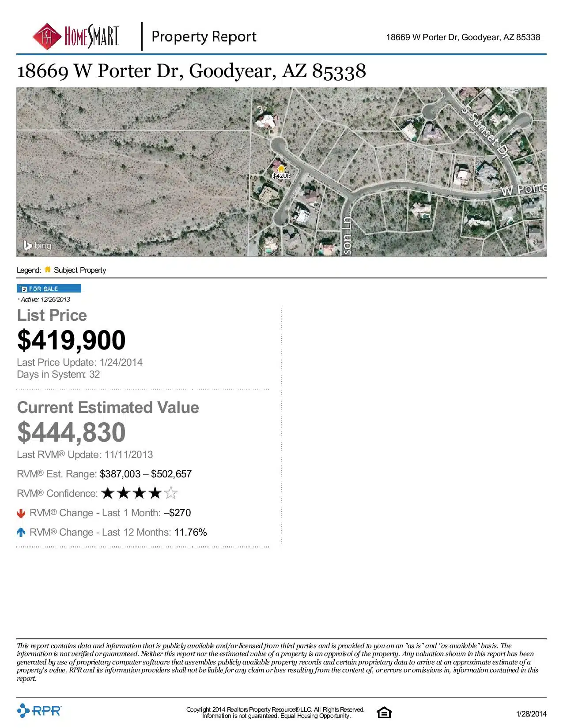Click the $419,900 list price figure
Screen dimensions: 563x728
pos(72,340)
